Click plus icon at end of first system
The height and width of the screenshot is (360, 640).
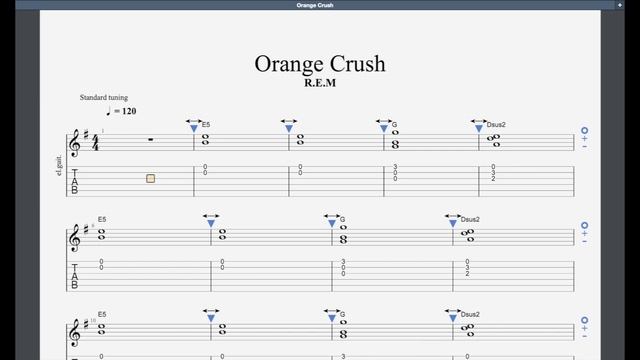click(584, 139)
